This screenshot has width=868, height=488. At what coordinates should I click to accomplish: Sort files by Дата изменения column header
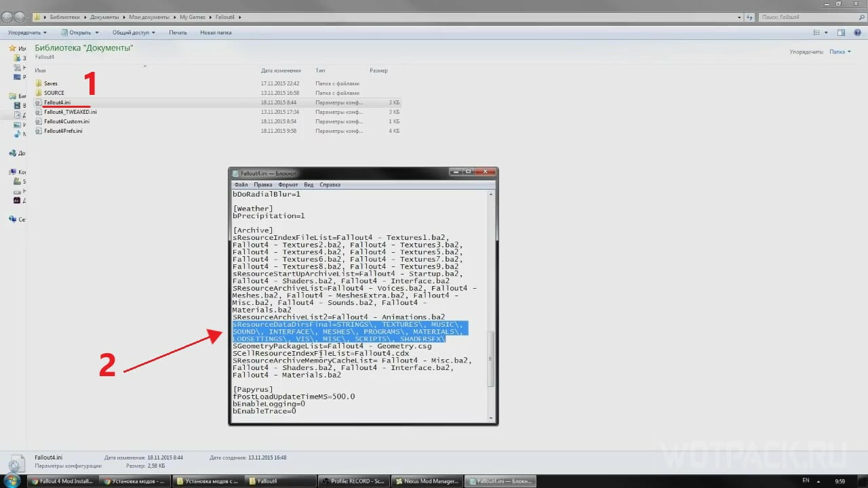pyautogui.click(x=281, y=70)
